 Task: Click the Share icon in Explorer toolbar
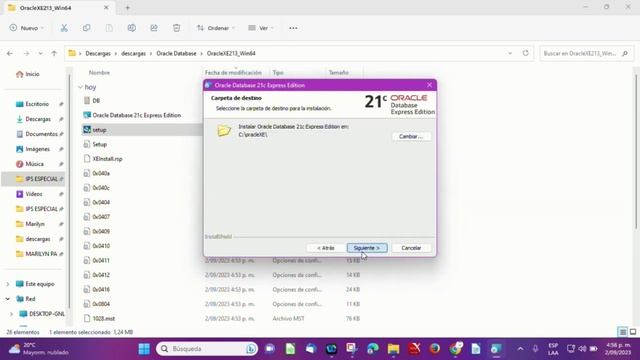coord(154,28)
